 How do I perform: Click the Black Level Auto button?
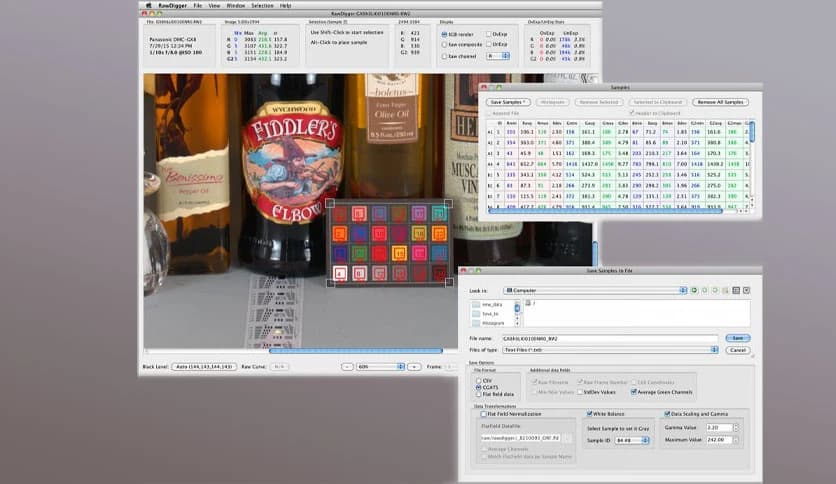(204, 367)
